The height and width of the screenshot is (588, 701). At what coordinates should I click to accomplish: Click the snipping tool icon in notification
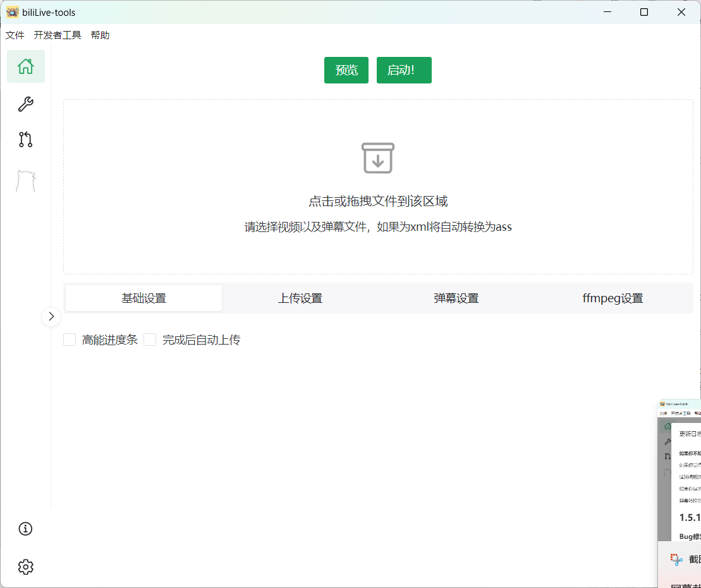pyautogui.click(x=676, y=560)
